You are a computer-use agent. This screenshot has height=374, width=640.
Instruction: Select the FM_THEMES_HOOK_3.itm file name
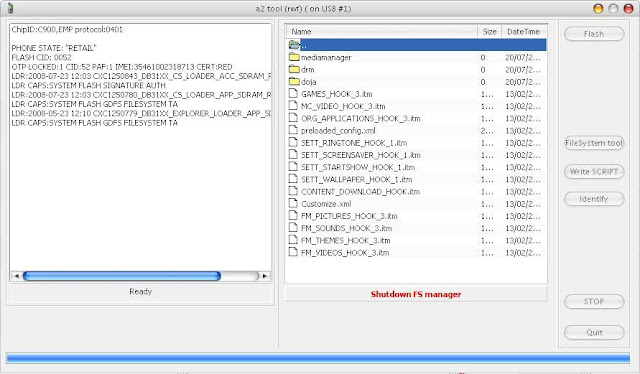click(x=345, y=240)
